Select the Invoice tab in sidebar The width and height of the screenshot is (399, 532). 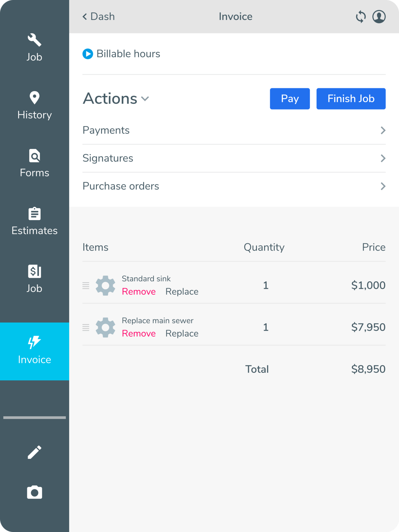(35, 351)
